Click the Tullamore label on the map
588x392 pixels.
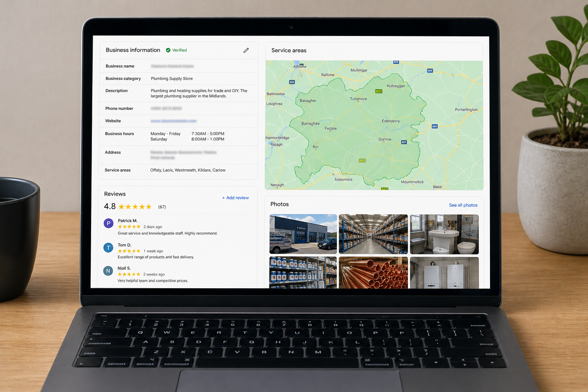[358, 99]
